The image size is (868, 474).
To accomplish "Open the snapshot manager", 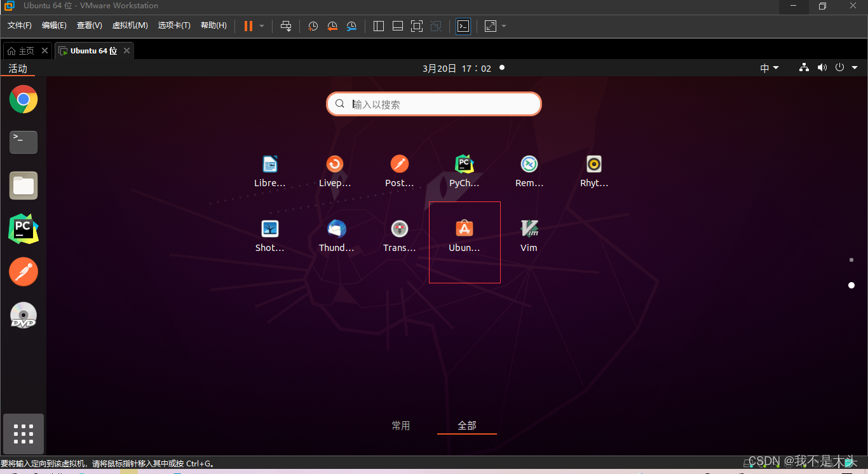I will [x=351, y=26].
